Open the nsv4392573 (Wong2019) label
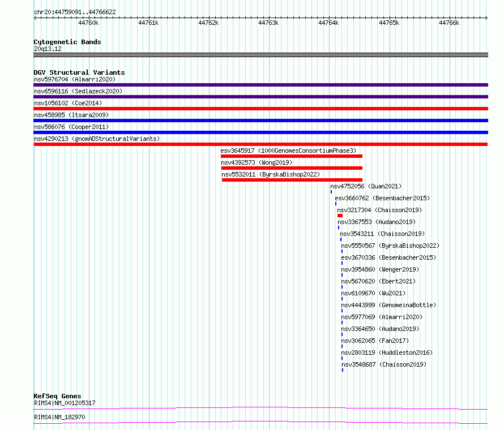This screenshot has width=504, height=430. [257, 162]
